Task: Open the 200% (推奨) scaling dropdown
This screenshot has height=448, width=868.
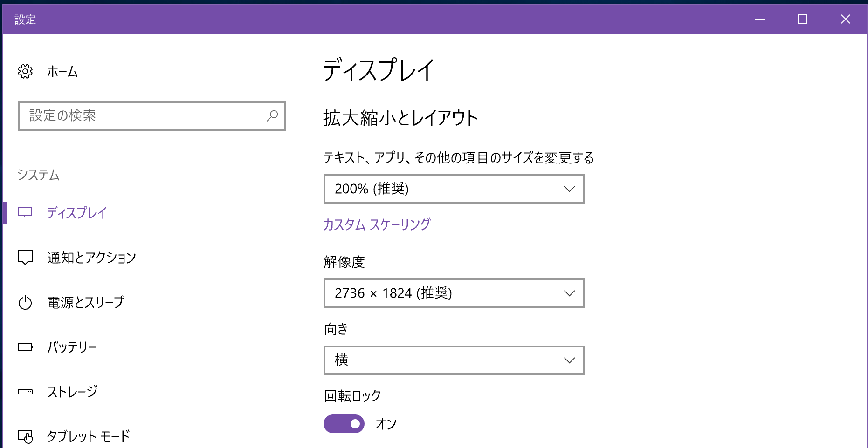Action: click(454, 189)
